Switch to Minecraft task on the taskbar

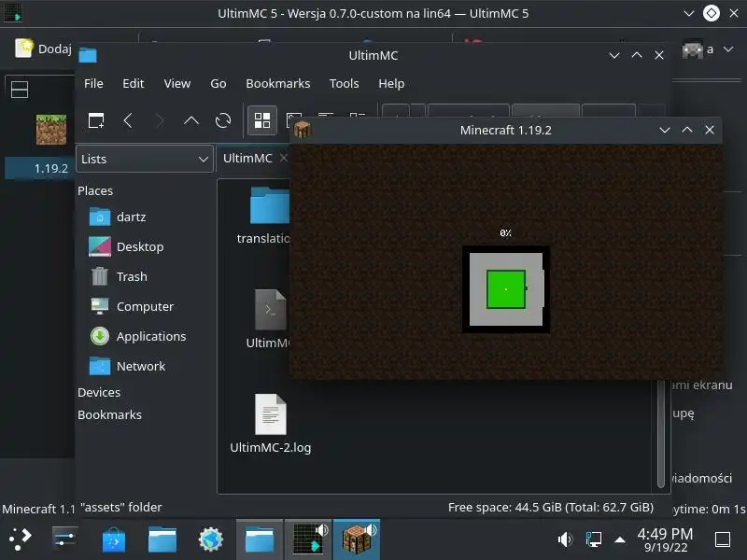tap(357, 539)
